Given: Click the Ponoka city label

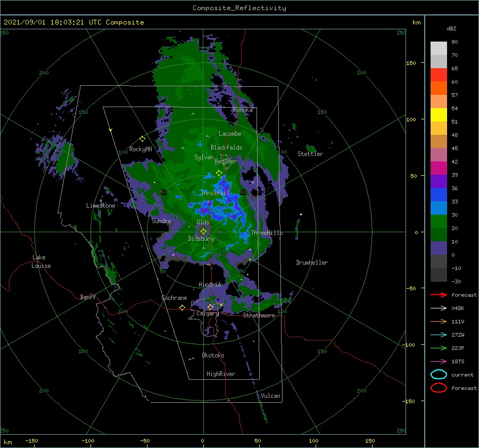Looking at the screenshot, I should [x=243, y=110].
